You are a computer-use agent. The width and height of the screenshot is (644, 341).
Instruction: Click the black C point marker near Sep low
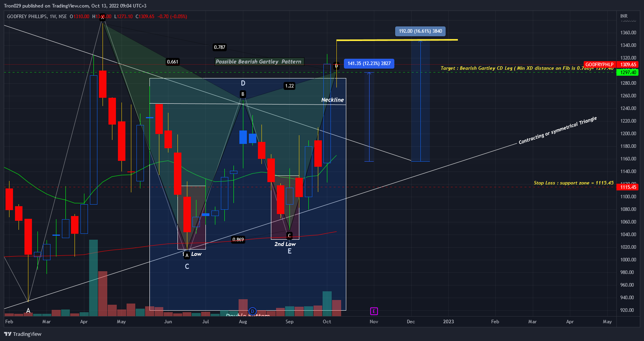pos(289,236)
